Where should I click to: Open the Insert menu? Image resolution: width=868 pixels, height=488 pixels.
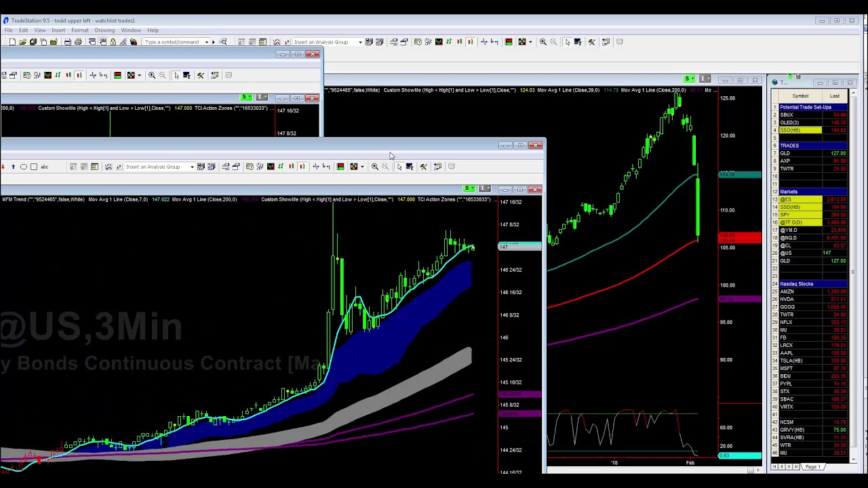tap(58, 30)
